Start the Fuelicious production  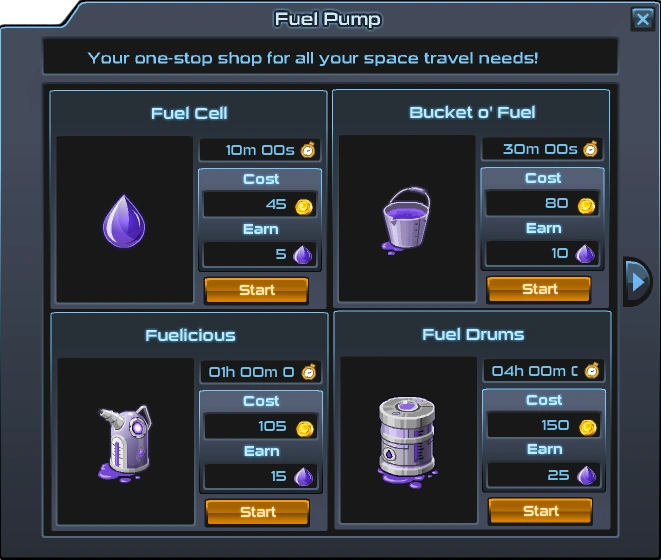click(x=258, y=512)
